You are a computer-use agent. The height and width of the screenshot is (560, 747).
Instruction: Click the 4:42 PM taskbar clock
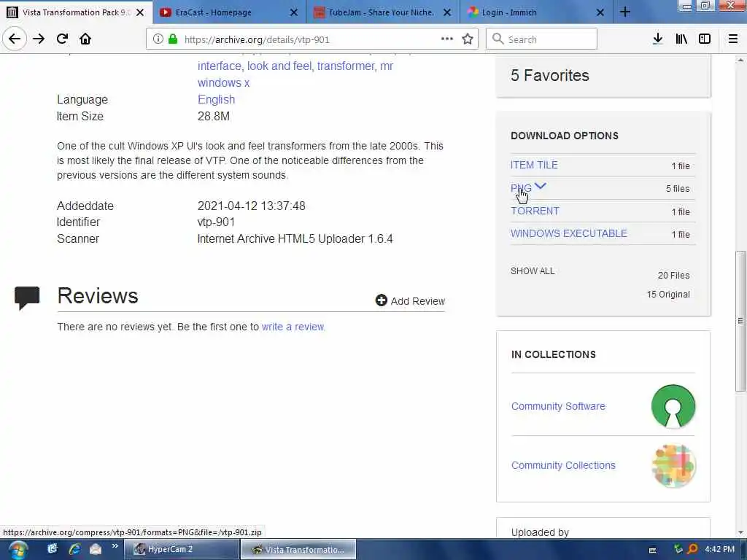pos(719,549)
